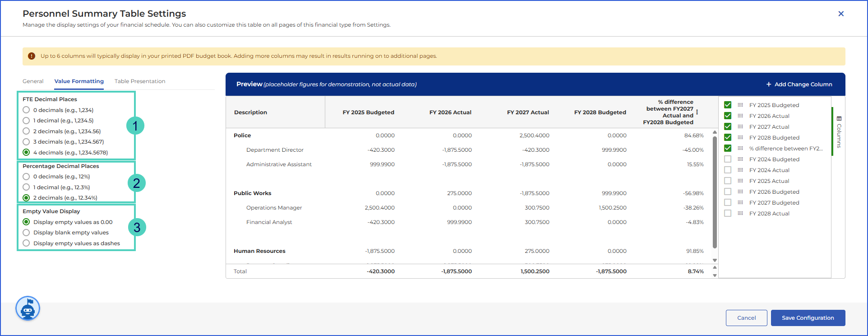
Task: Grab the drag handle beside FY 2024 Budgeted
Action: (x=740, y=159)
